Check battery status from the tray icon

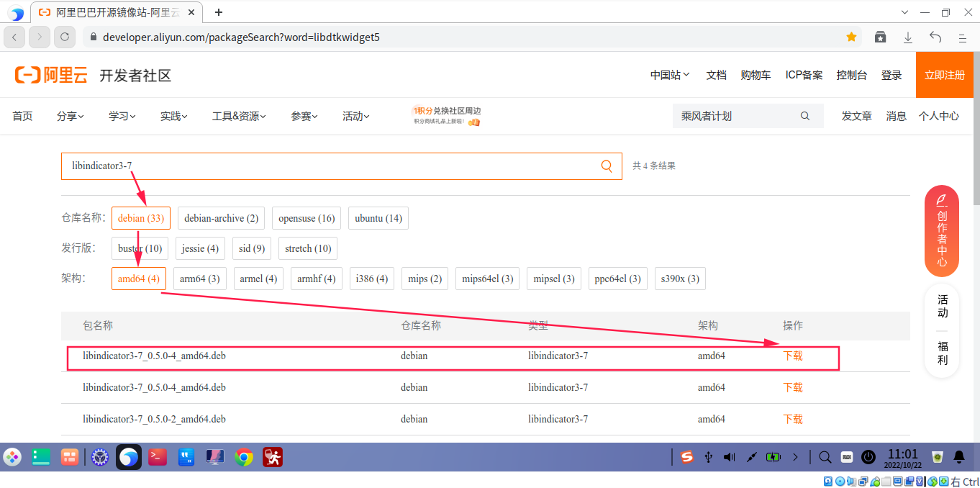[772, 456]
